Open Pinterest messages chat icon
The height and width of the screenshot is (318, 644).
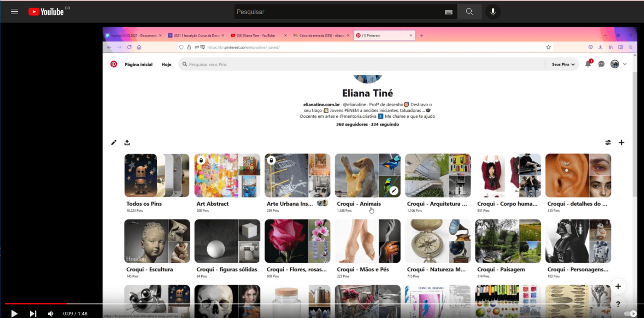pyautogui.click(x=601, y=64)
